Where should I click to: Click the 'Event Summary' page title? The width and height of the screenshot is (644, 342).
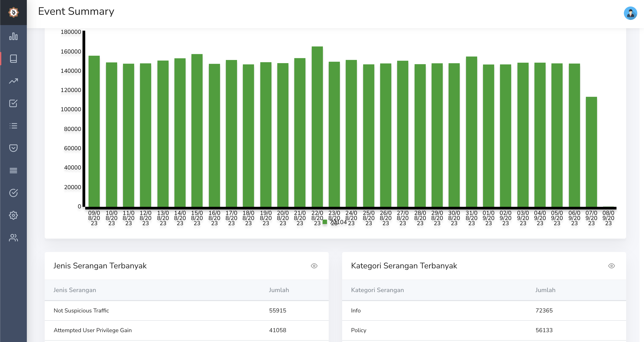tap(76, 11)
